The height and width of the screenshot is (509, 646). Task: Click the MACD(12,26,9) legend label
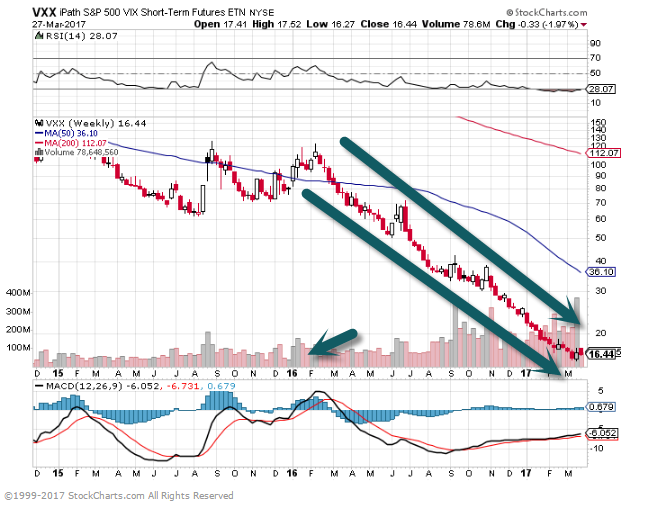84,386
